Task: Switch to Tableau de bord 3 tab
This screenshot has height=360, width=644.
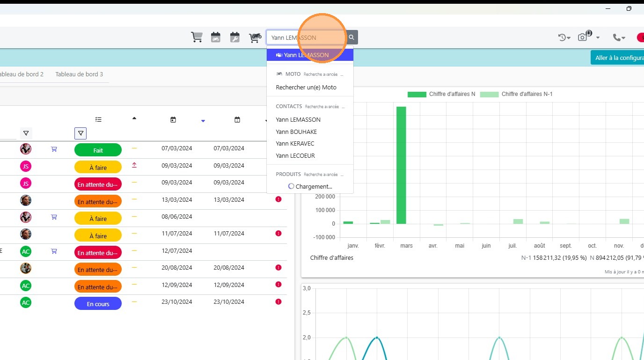Action: click(x=79, y=74)
